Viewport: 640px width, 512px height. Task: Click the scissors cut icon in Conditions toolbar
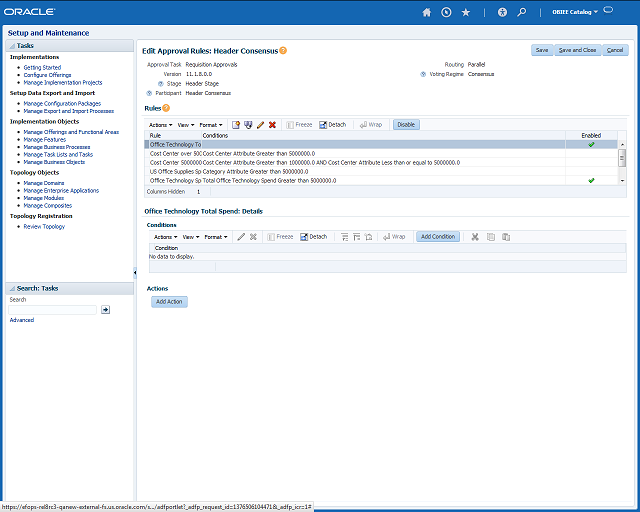(475, 237)
